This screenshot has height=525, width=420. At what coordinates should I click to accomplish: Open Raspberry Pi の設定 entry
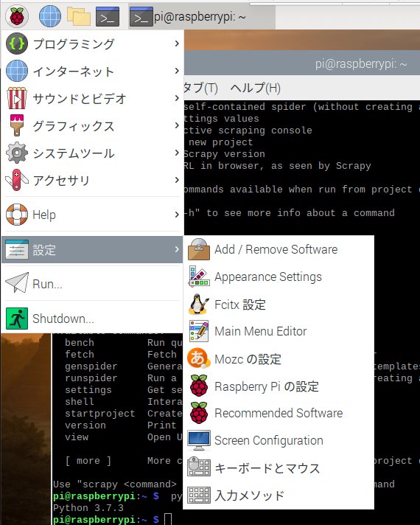click(x=279, y=386)
